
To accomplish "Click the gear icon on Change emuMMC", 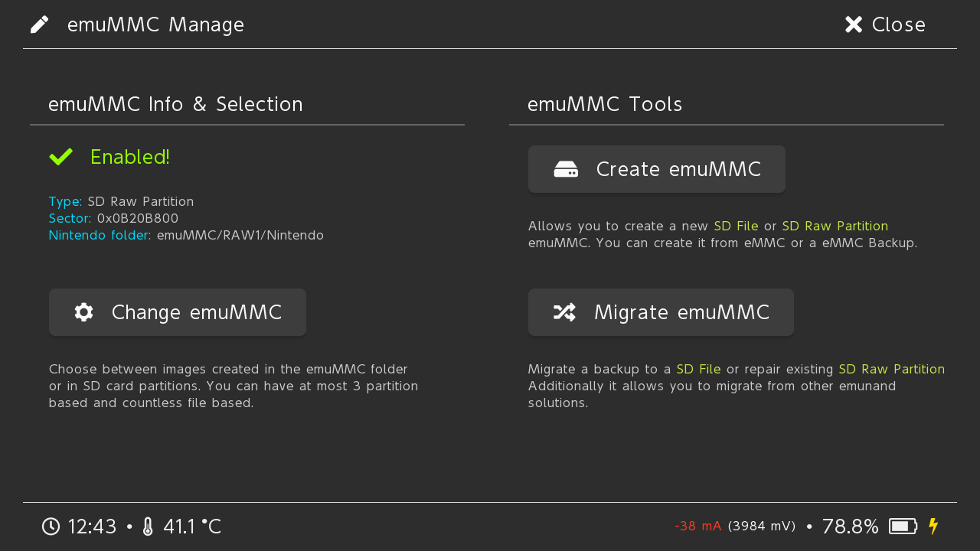I will pyautogui.click(x=84, y=312).
